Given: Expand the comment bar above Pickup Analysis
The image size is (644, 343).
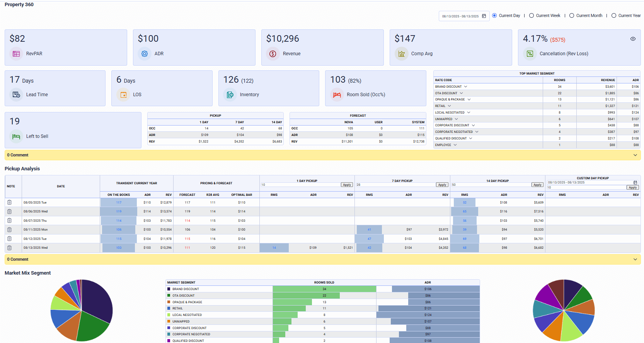Looking at the screenshot, I should [x=635, y=155].
